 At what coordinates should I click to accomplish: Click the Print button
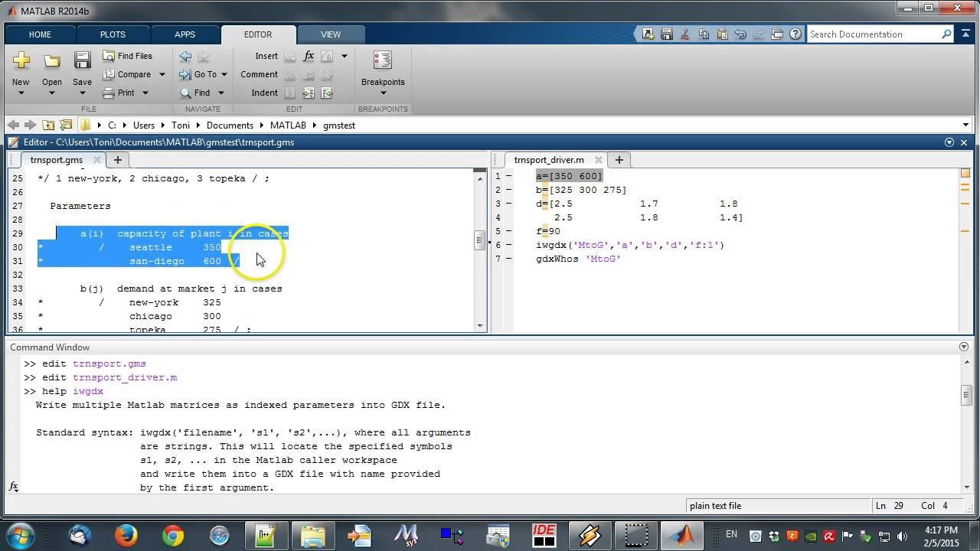119,93
